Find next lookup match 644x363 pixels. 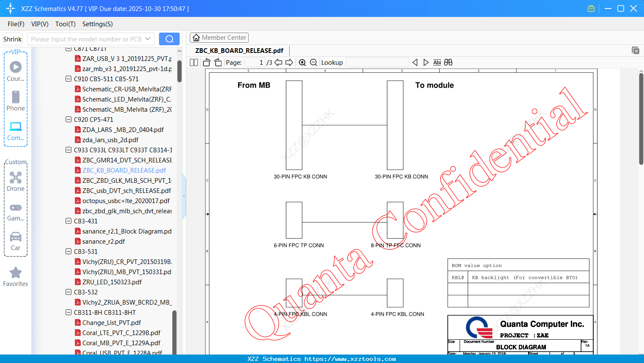pos(426,62)
